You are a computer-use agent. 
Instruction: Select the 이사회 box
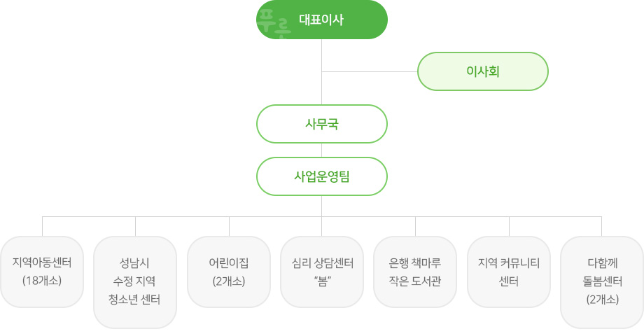(482, 71)
